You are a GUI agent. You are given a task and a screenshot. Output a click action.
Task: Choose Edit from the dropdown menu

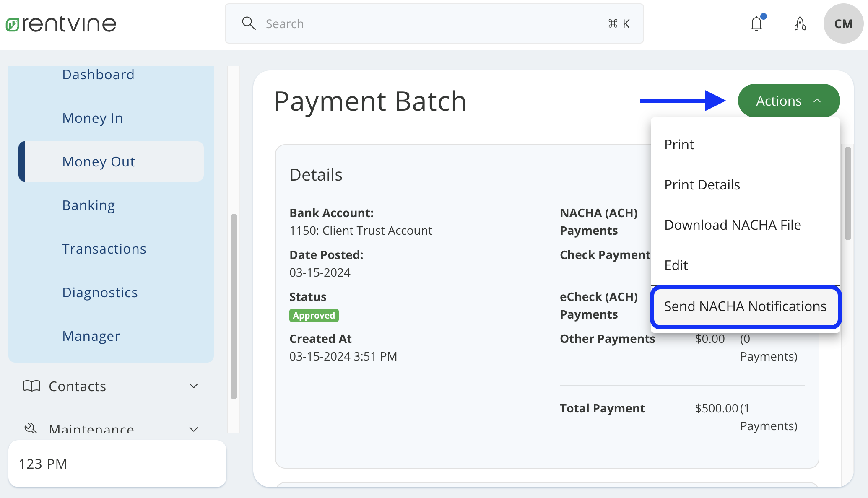676,265
